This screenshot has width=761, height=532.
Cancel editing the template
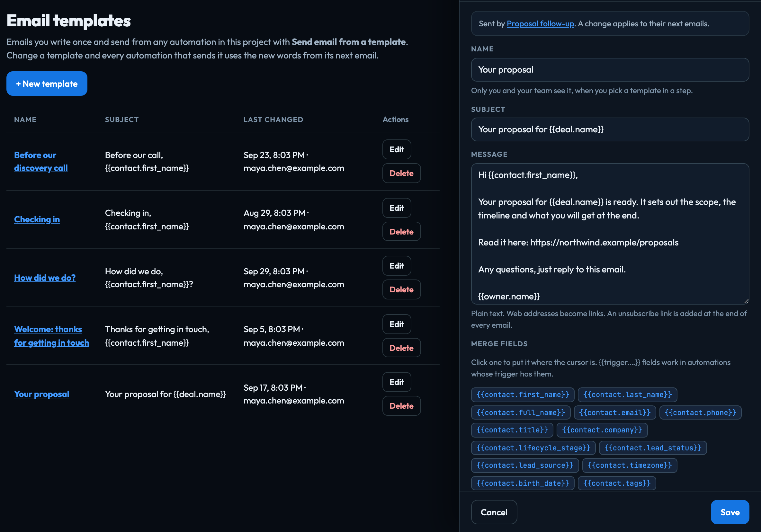pos(494,512)
